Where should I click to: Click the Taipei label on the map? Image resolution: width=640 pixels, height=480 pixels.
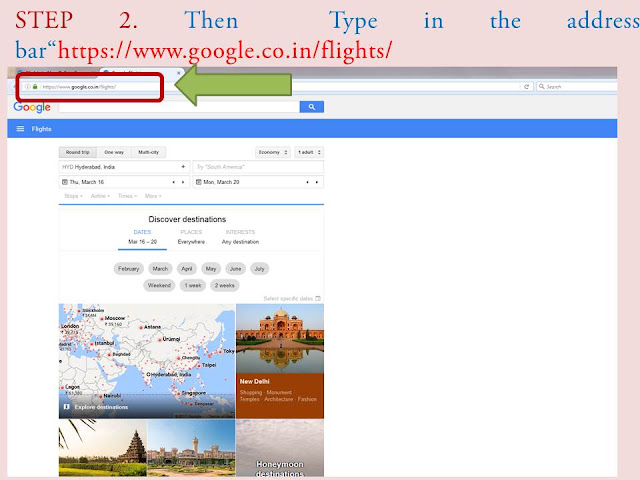pos(209,365)
